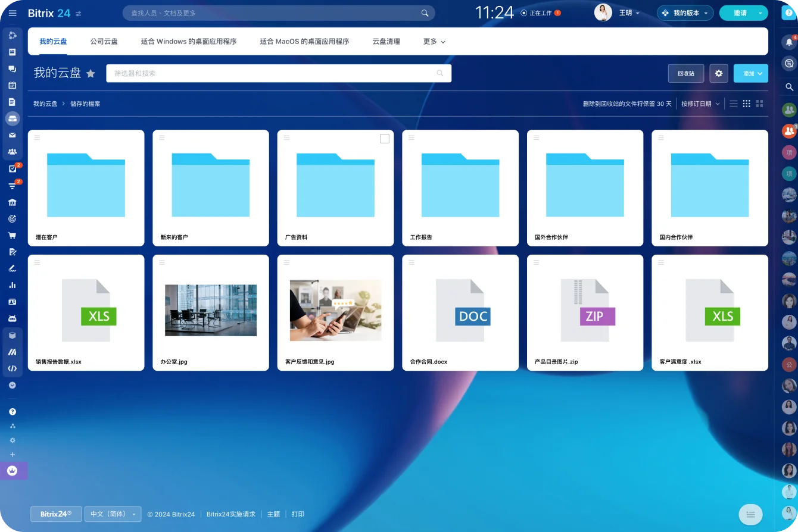
Task: Open the 按修订日期 sort dropdown
Action: (700, 103)
